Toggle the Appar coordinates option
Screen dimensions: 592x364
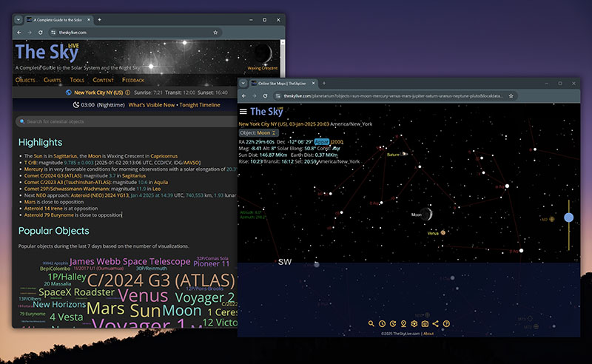click(321, 141)
